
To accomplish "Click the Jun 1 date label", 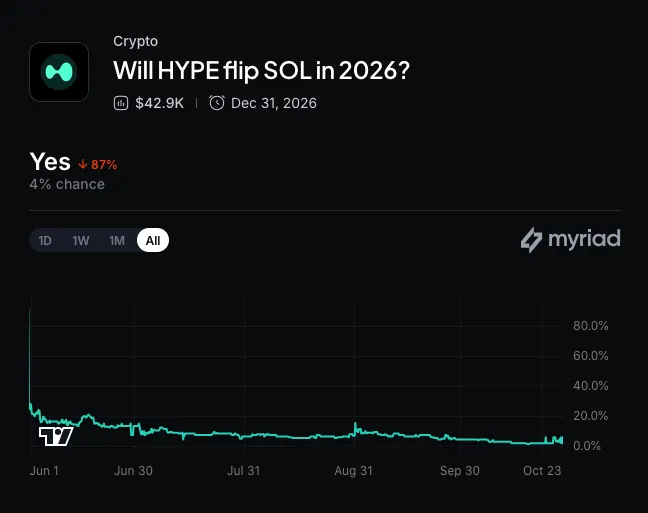I will click(x=44, y=471).
